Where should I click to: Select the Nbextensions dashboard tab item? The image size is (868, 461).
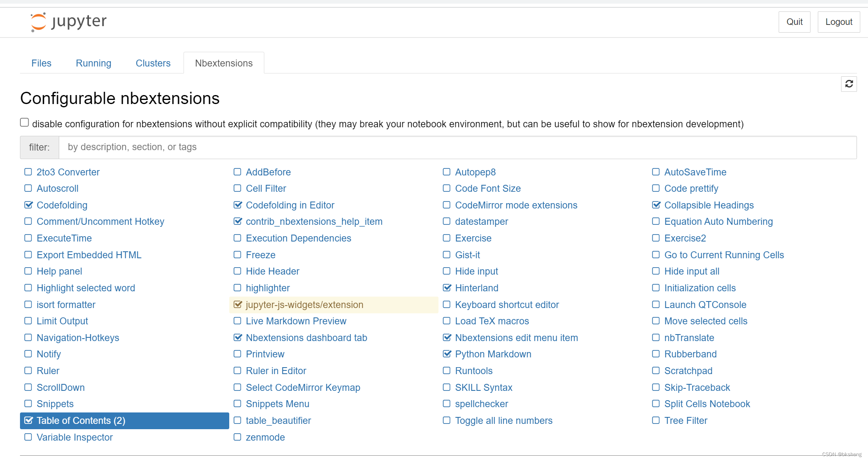pyautogui.click(x=307, y=337)
